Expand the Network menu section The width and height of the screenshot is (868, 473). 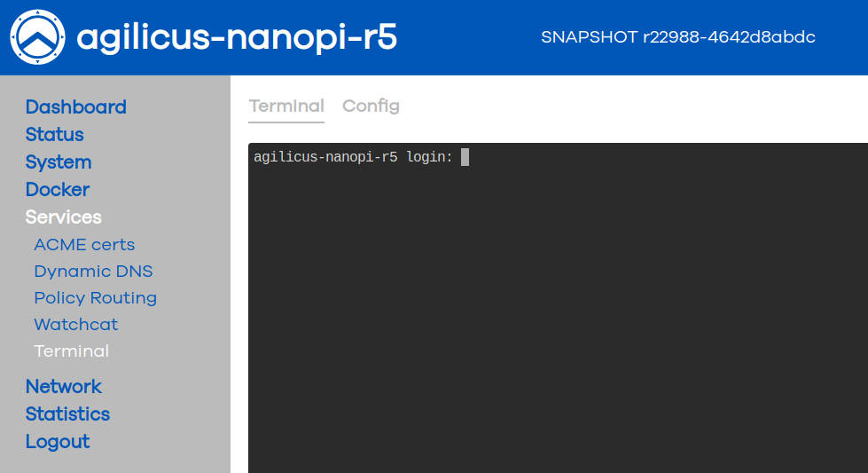point(63,387)
